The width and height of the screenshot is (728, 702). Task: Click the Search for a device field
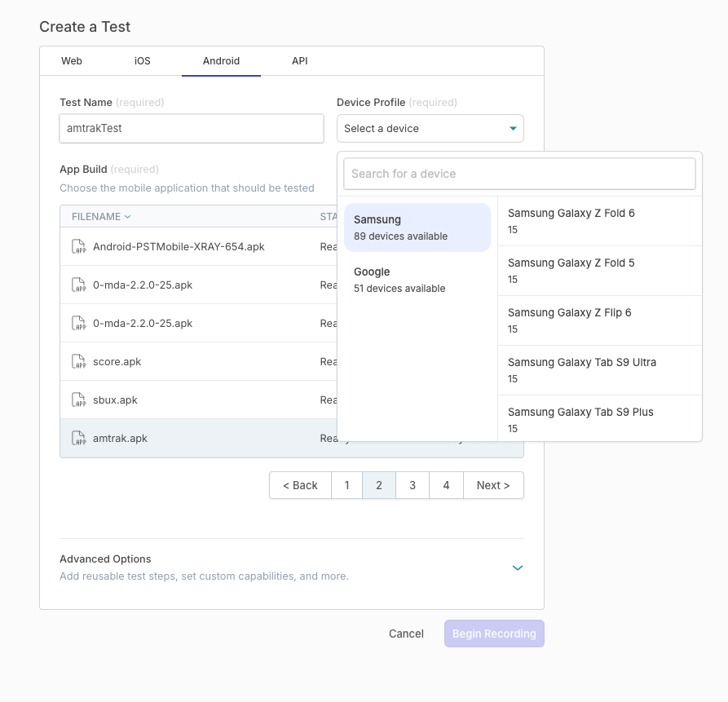(519, 174)
